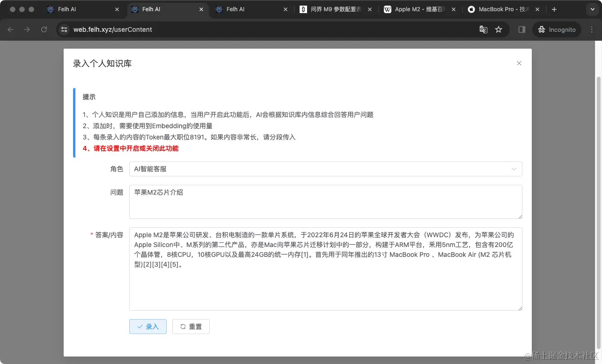Close the active Felh AI tab
The width and height of the screenshot is (602, 364).
click(x=201, y=9)
